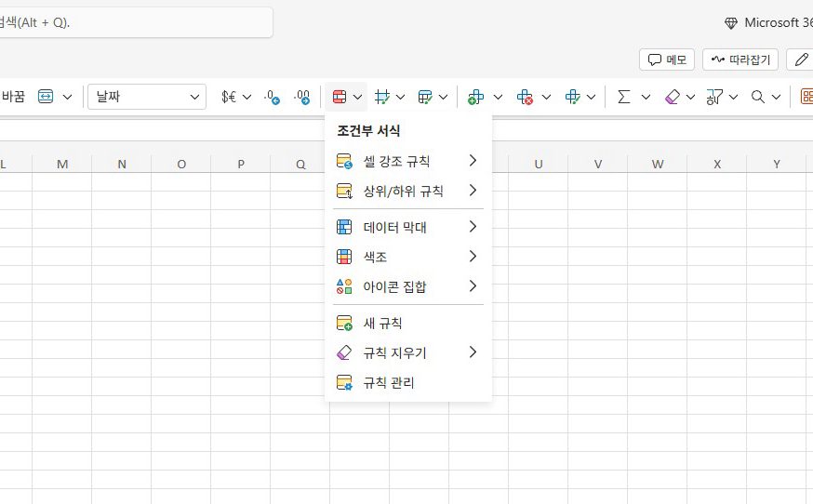Select column Q header
This screenshot has height=504, width=813.
click(x=300, y=164)
